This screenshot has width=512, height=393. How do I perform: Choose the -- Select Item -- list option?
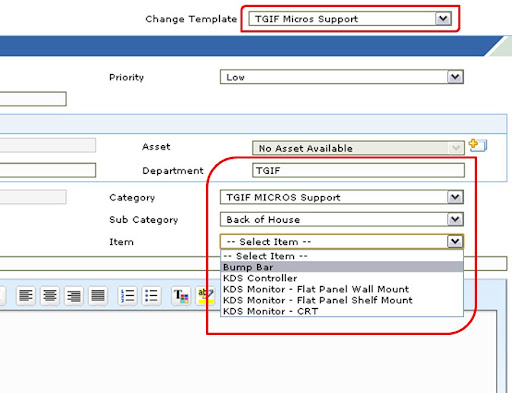pos(342,256)
